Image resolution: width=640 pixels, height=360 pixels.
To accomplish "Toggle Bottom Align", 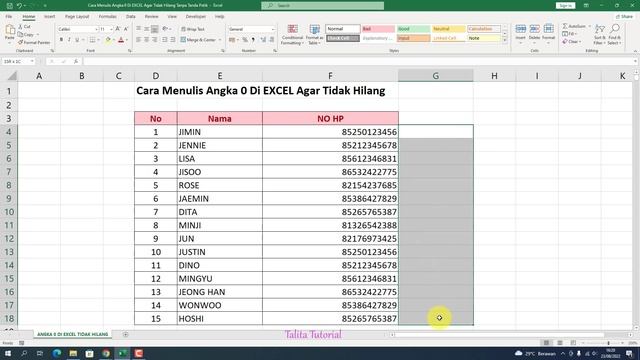I will click(155, 29).
